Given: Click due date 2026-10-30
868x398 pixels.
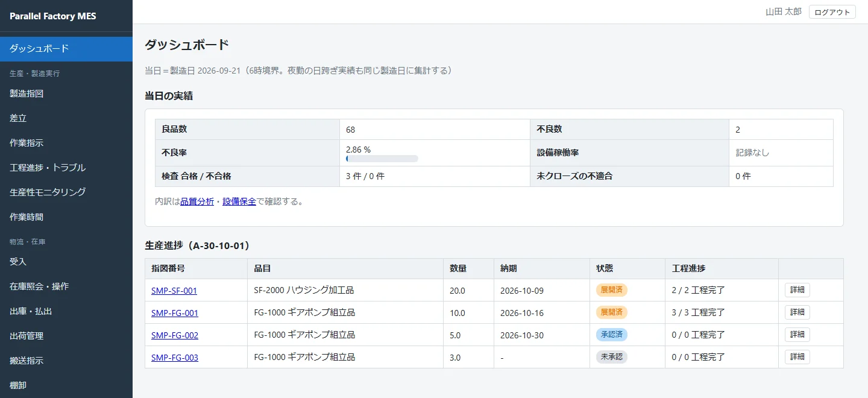Looking at the screenshot, I should [522, 335].
